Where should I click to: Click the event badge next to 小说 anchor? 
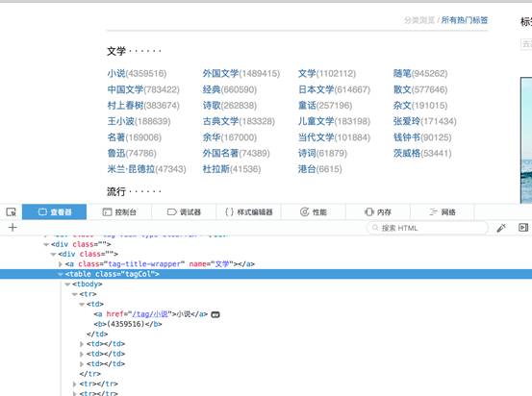[215, 314]
